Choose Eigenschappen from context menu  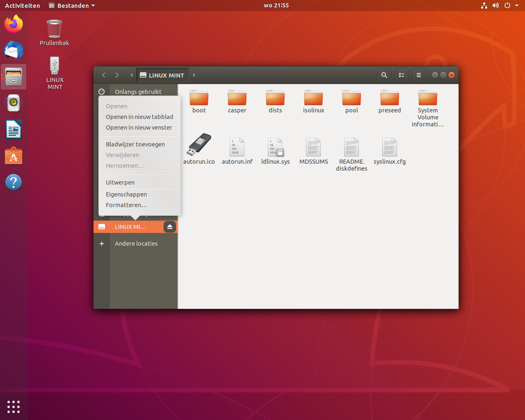139,194
